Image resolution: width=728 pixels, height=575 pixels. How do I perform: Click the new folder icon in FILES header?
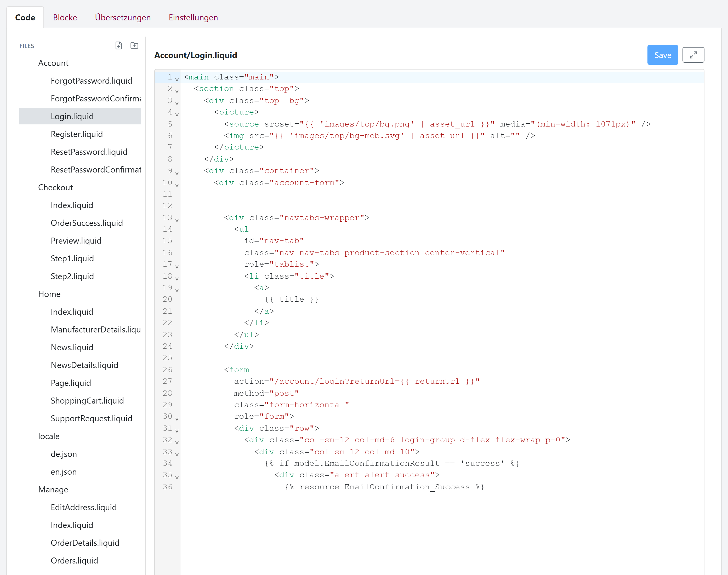point(134,45)
